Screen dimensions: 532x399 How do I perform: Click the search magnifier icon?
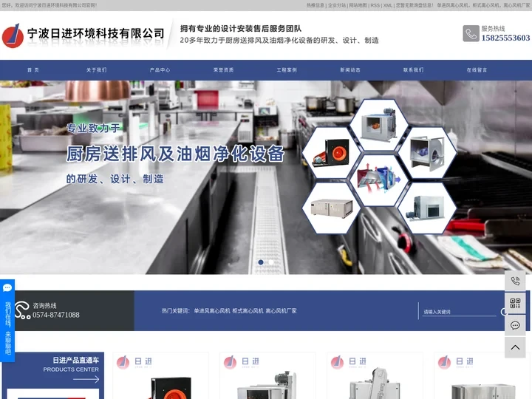pyautogui.click(x=505, y=311)
